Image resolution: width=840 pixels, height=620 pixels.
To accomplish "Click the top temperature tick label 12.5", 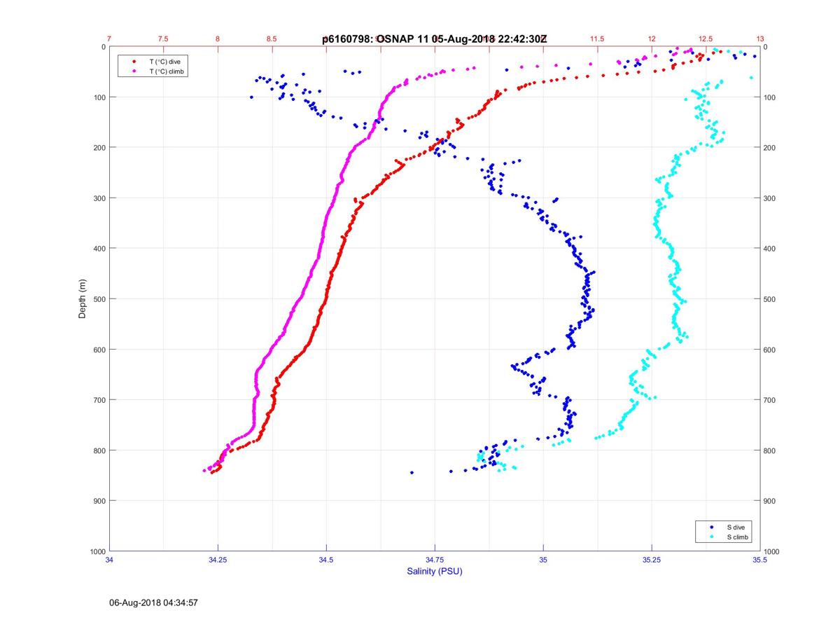I will [706, 39].
